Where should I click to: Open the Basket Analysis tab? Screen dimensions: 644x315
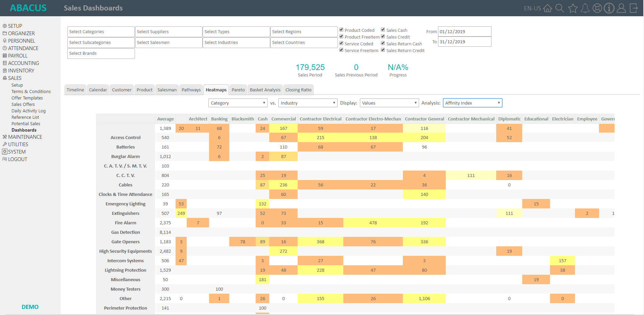265,90
